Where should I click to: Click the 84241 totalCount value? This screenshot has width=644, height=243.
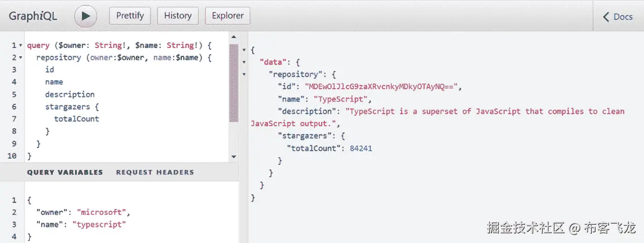pos(361,149)
